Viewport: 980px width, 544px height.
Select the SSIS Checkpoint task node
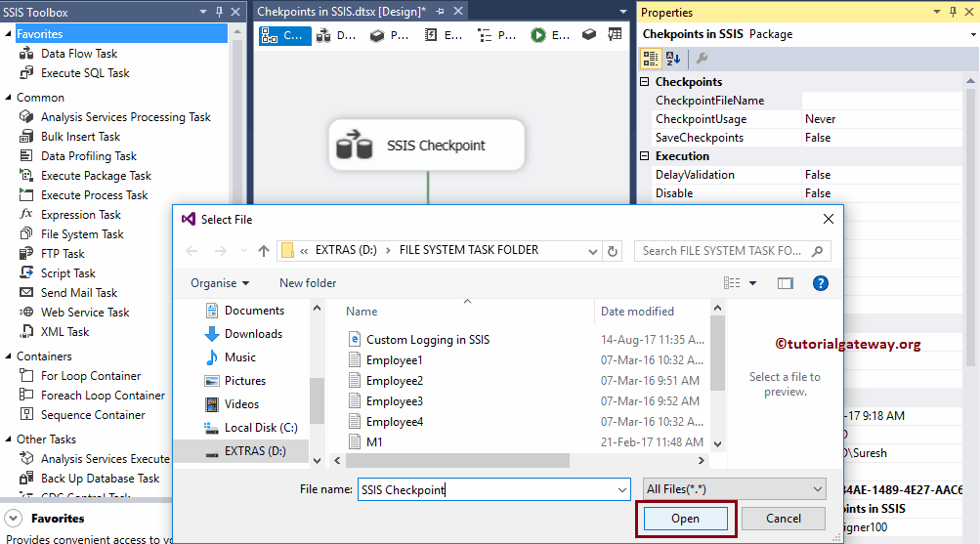tap(427, 146)
